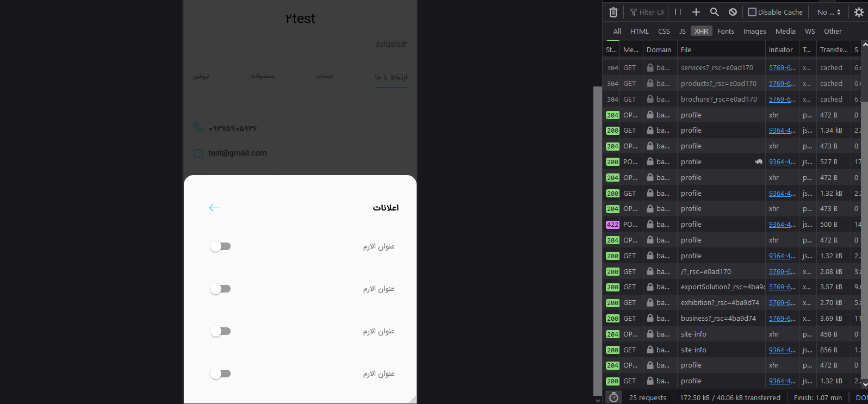Click the "25 requests" status bar entry

click(648, 398)
